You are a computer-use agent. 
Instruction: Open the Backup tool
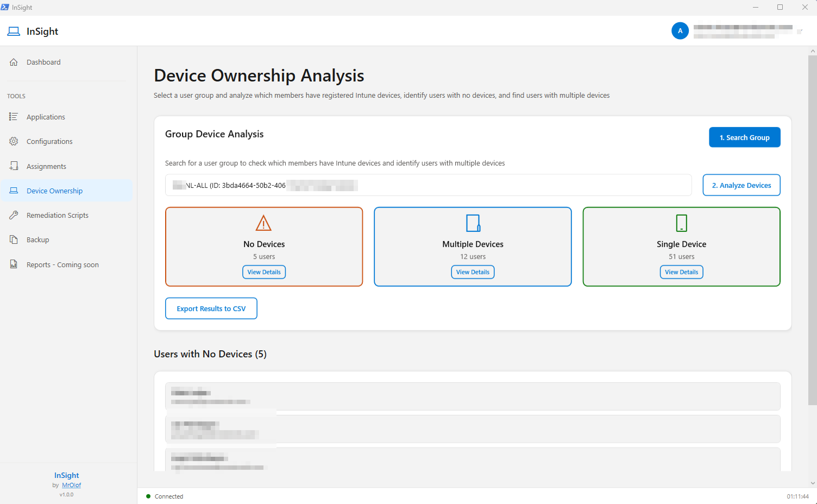[x=67, y=240]
